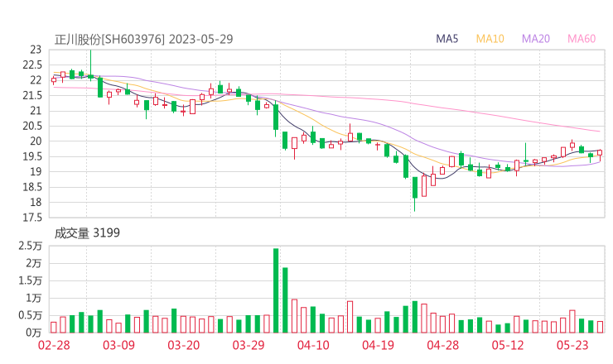Click the 05-23 date axis label
Viewport: 613px width, 364px height.
point(572,345)
